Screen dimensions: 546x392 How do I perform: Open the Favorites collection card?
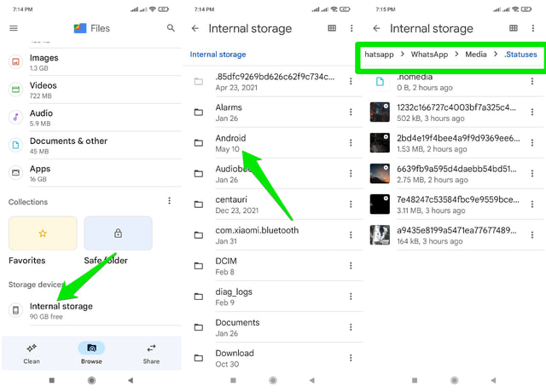[43, 233]
